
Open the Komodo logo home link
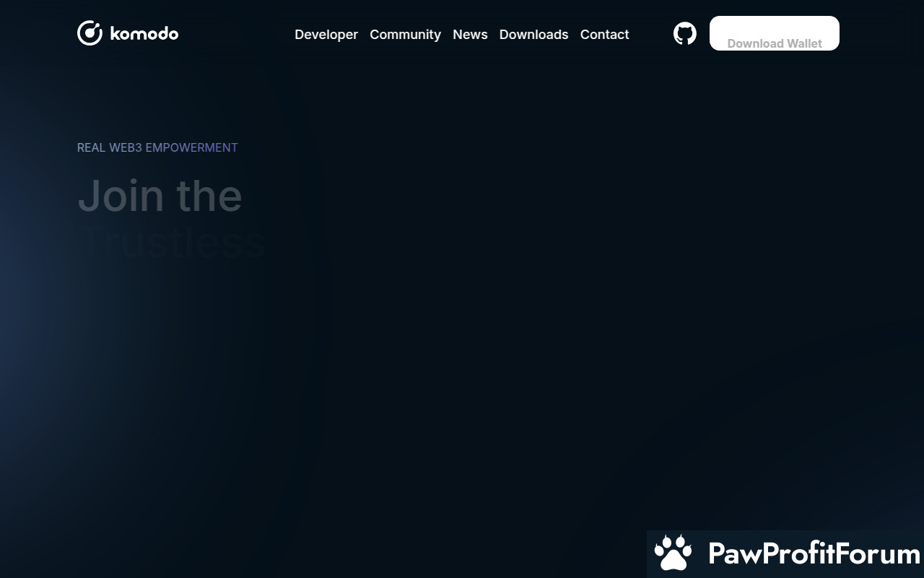[128, 33]
